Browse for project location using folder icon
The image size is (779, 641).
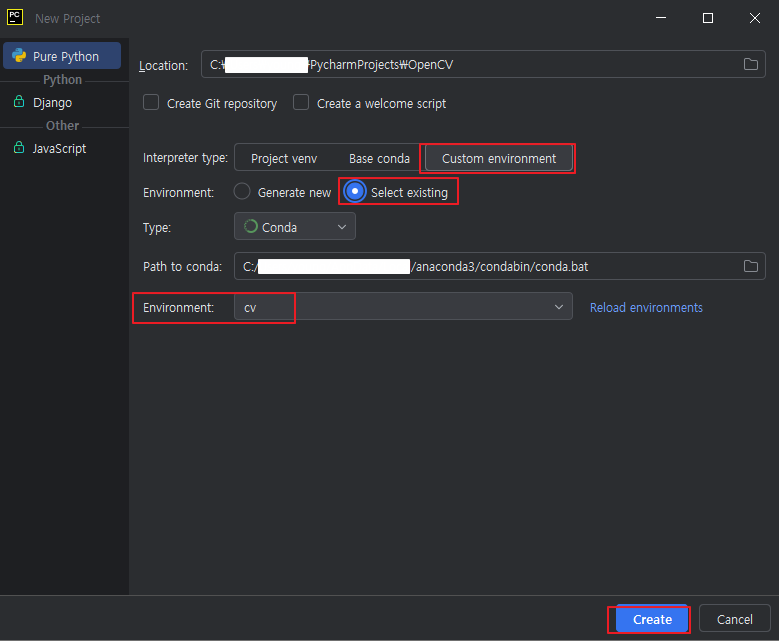tap(751, 64)
